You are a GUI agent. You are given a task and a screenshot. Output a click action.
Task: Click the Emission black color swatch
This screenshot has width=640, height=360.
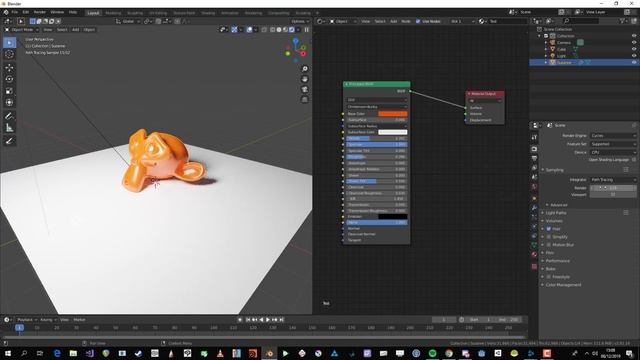point(393,216)
